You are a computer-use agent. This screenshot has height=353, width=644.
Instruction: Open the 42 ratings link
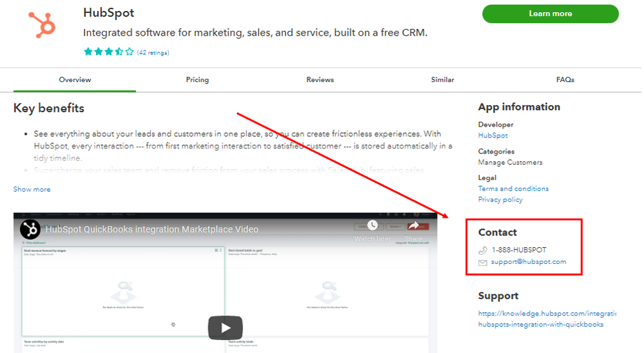[x=153, y=53]
